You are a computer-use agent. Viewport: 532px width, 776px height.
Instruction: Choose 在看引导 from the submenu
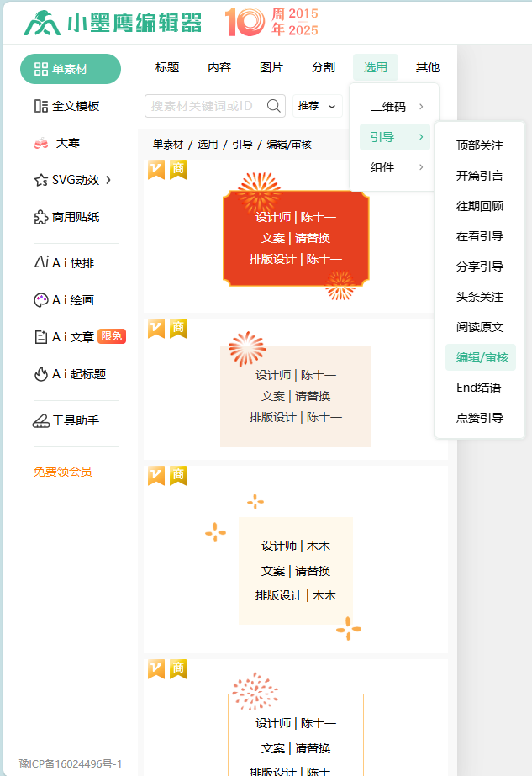pos(480,236)
